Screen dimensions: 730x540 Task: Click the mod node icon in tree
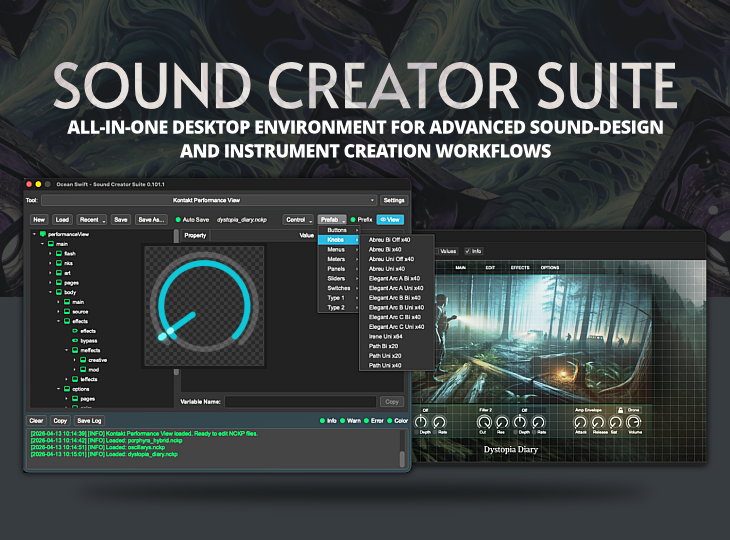(83, 369)
